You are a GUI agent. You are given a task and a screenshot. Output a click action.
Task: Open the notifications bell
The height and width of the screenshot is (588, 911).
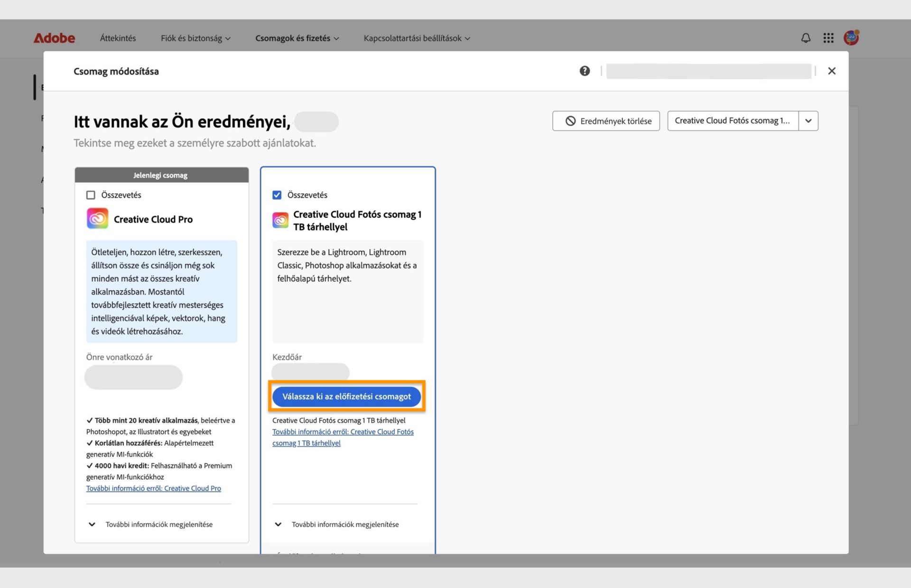coord(806,38)
